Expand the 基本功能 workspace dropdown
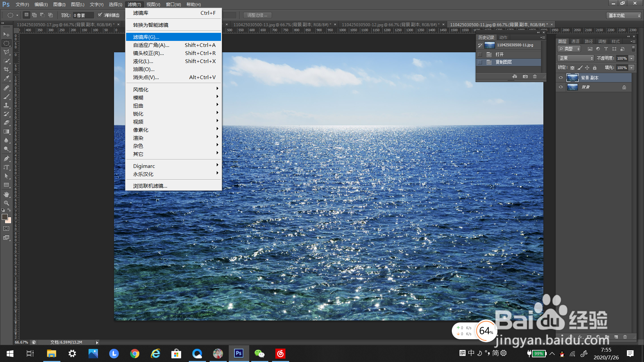Screen dimensions: 644x362 [x=624, y=15]
